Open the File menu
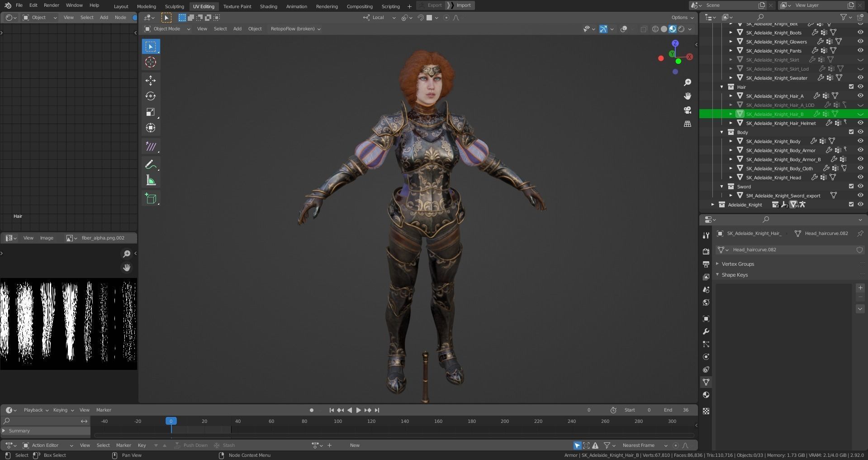This screenshot has width=868, height=460. coord(19,5)
